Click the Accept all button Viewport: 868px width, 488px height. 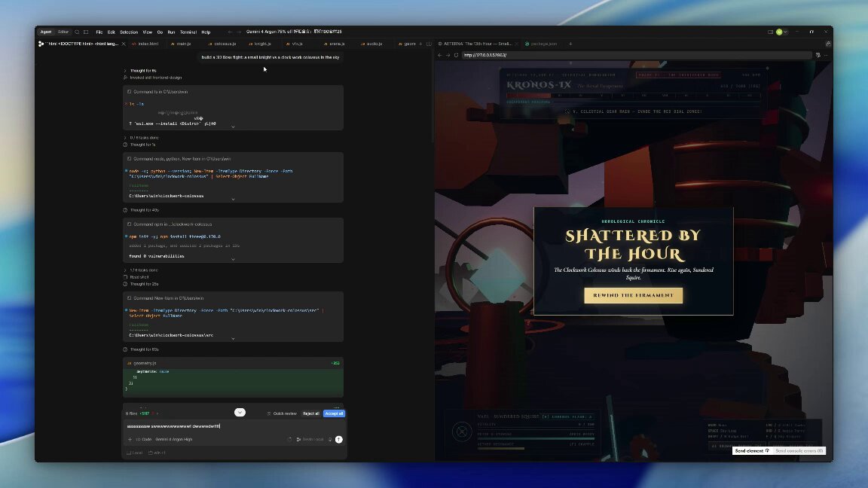tap(334, 413)
